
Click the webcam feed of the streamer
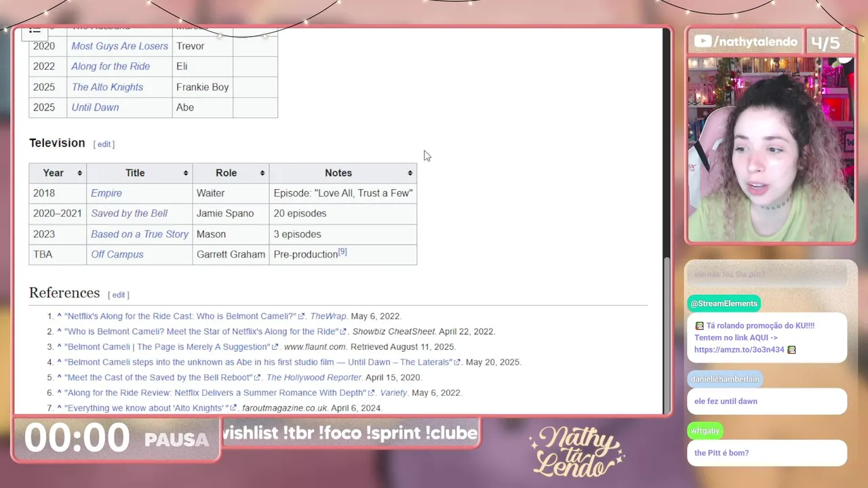[772, 149]
